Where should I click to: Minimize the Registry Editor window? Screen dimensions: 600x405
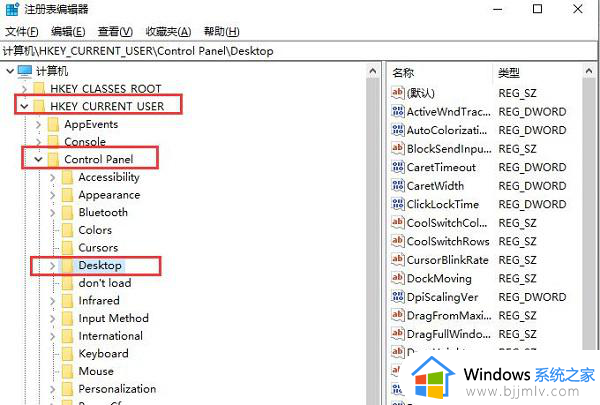(x=497, y=9)
